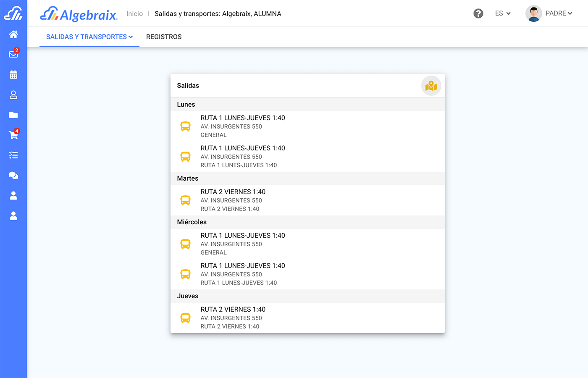Click the Algebraix logo at top
The width and height of the screenshot is (588, 378).
[x=79, y=14]
